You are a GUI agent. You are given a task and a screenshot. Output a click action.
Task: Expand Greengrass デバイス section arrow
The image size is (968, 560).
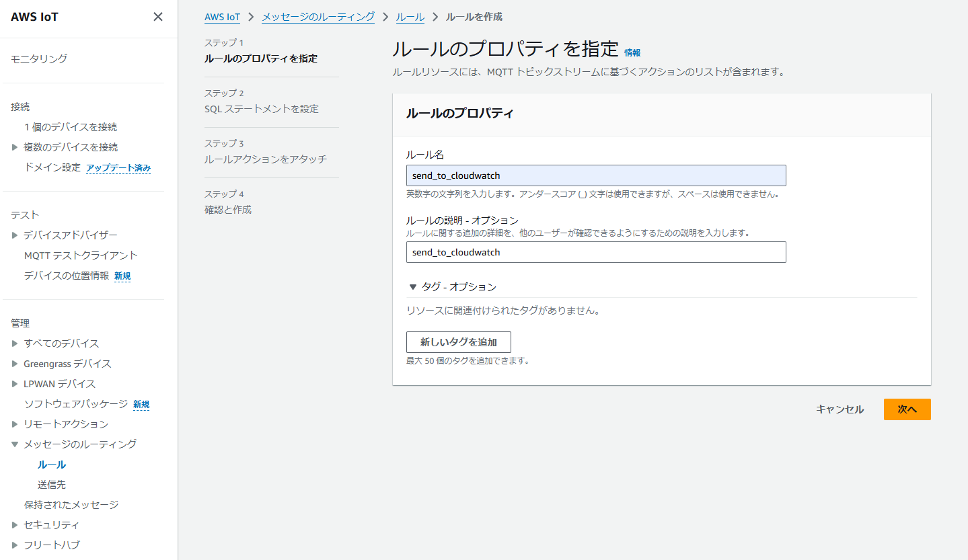(x=15, y=364)
